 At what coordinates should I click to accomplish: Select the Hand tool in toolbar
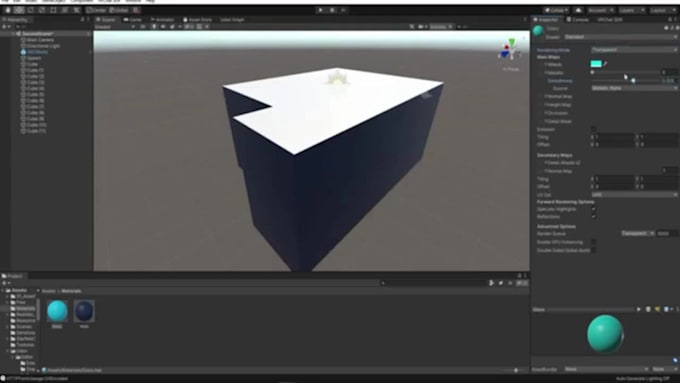(8, 10)
